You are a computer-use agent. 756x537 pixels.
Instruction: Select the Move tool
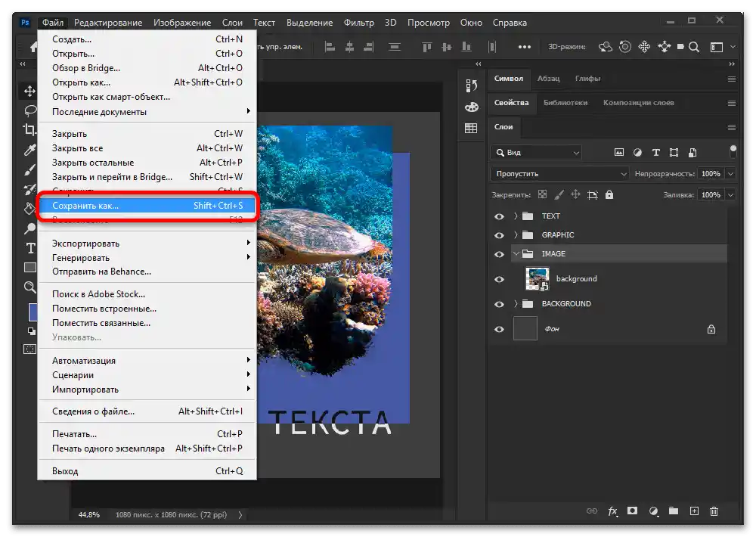tap(30, 92)
